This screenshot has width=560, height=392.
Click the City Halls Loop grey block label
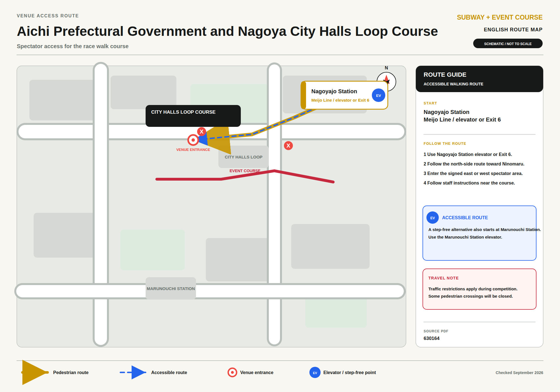tap(244, 157)
